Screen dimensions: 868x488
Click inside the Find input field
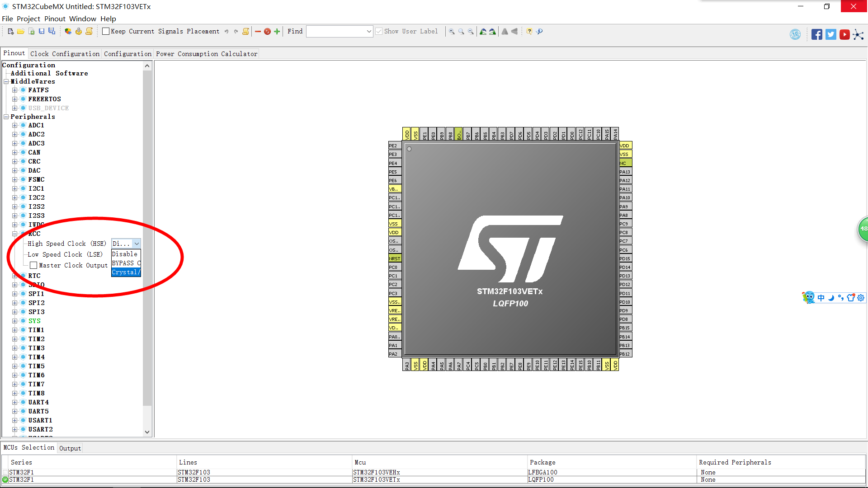point(336,32)
